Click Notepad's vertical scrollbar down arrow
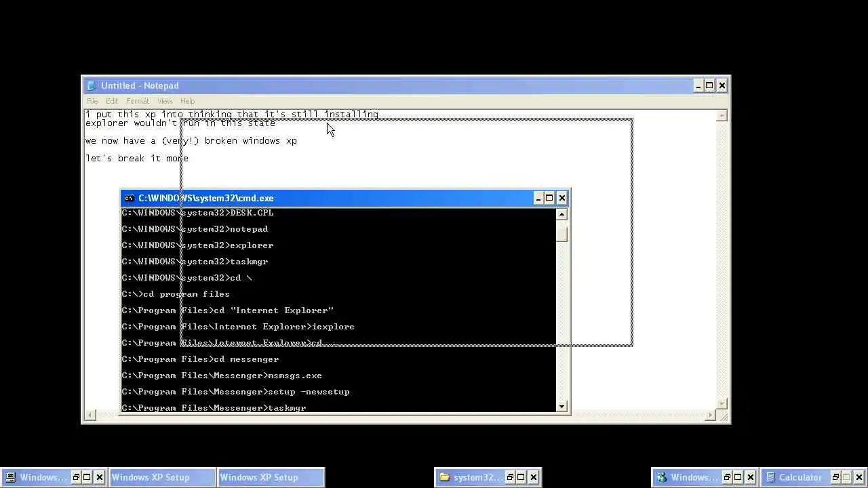 (x=722, y=403)
